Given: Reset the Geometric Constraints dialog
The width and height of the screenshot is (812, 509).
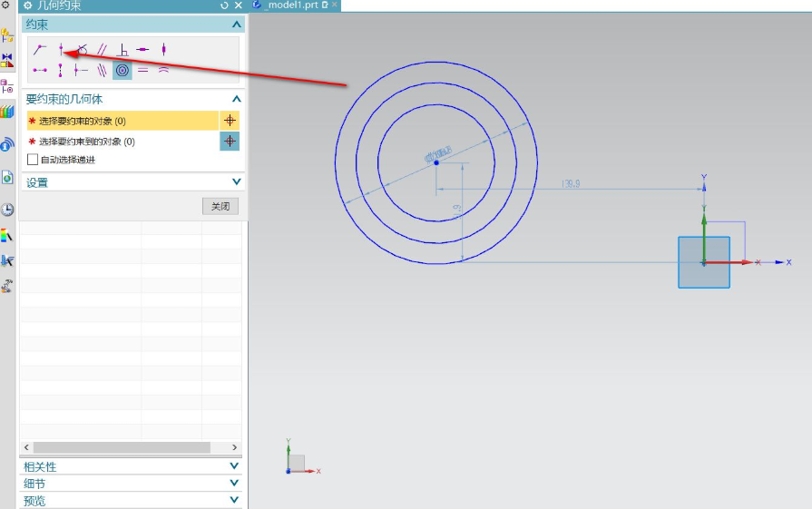Looking at the screenshot, I should 224,5.
